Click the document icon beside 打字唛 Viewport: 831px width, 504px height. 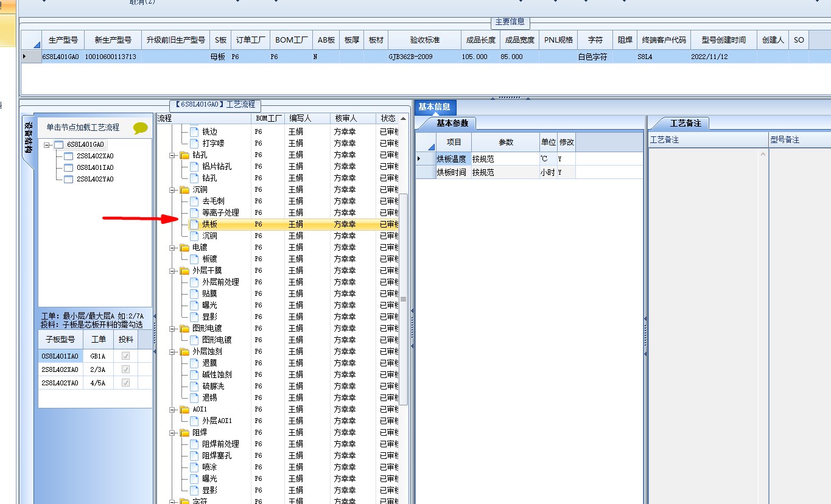pos(194,143)
